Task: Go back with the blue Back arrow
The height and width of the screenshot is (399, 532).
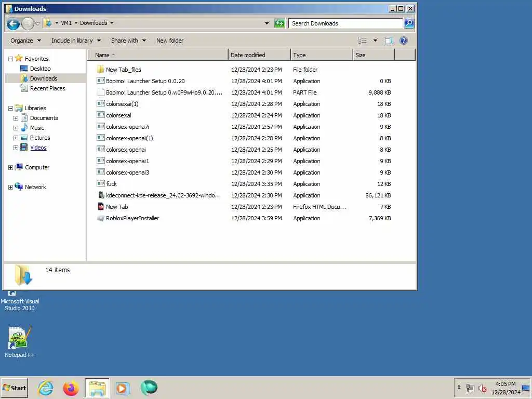Action: pyautogui.click(x=13, y=23)
